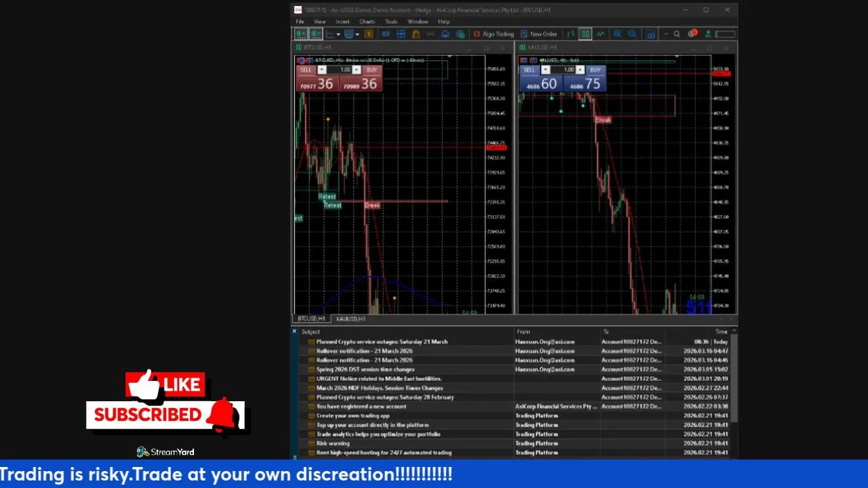
Task: Toggle Algo Trading on the toolbar
Action: point(494,34)
